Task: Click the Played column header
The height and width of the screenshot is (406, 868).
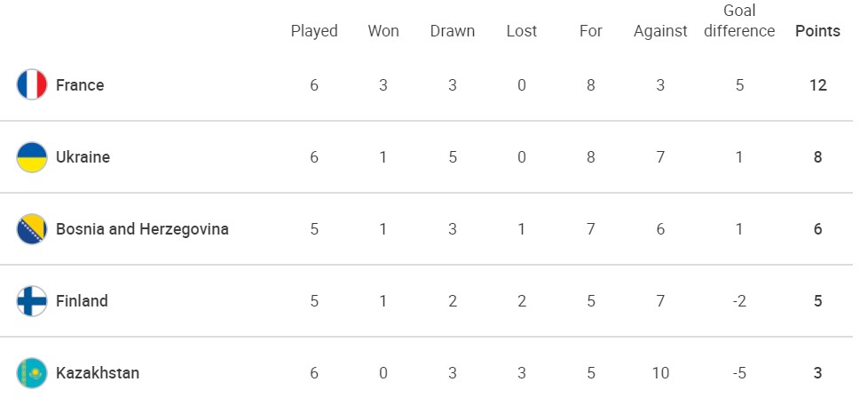Action: click(314, 32)
